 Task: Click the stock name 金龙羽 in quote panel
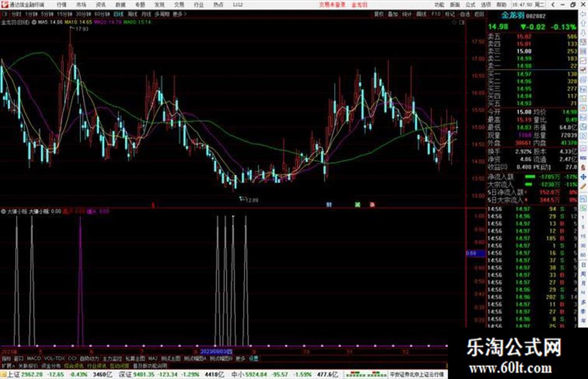click(x=513, y=16)
